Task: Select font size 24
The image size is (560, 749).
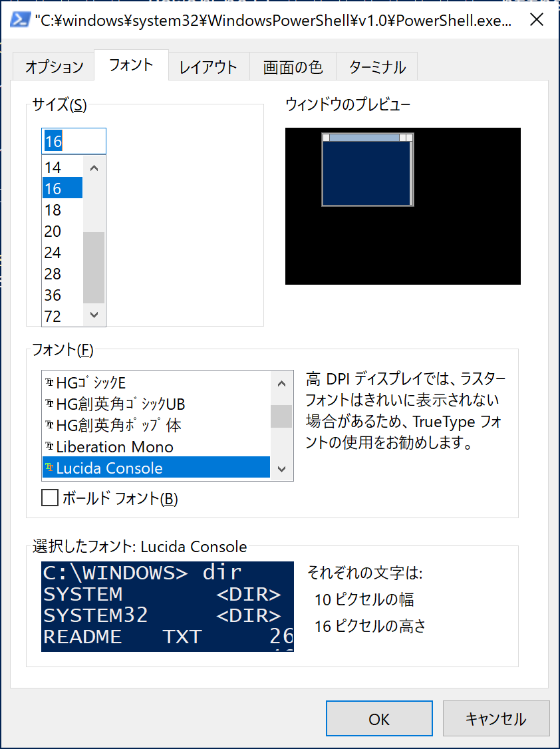Action: pyautogui.click(x=63, y=252)
